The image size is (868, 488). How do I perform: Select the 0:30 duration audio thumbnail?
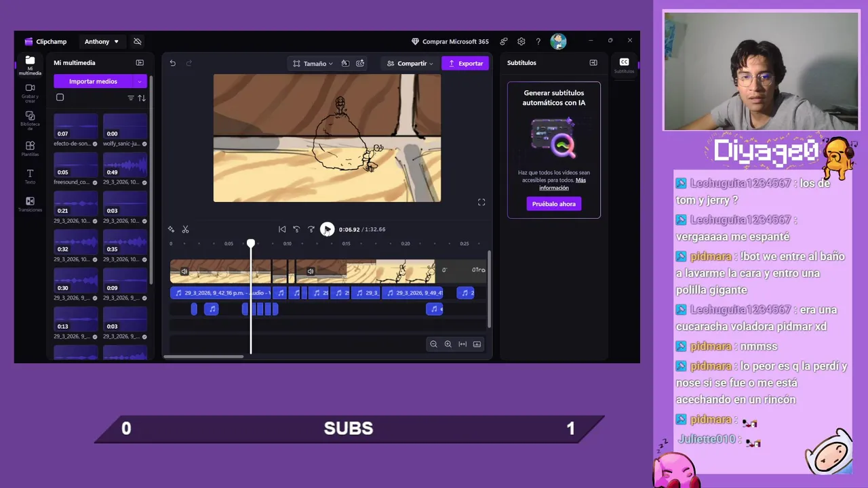(76, 280)
